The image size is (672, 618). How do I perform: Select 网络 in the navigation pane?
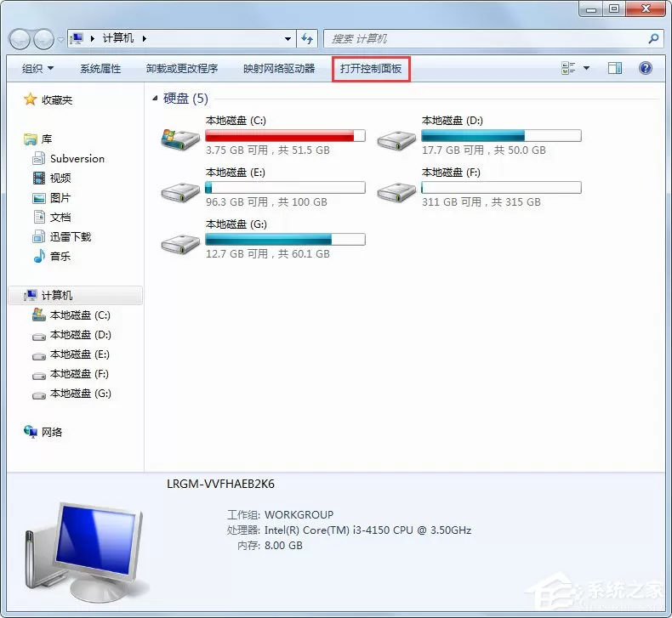(x=52, y=433)
